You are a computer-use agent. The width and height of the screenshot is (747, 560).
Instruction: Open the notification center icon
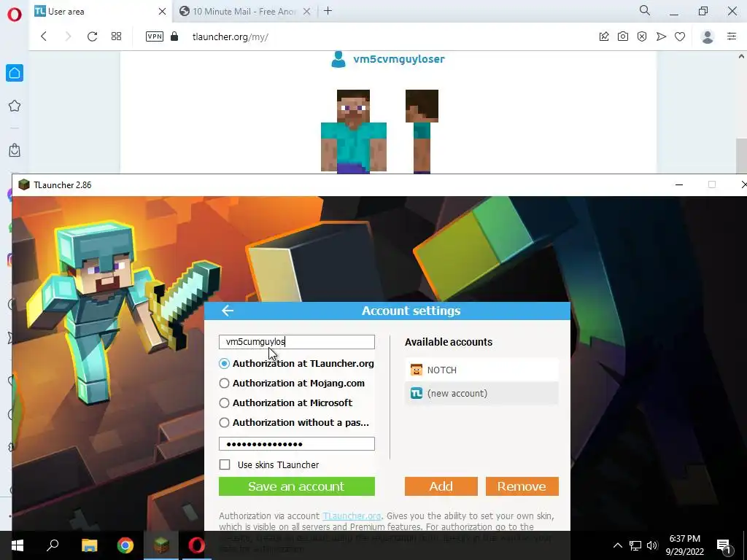tap(724, 545)
